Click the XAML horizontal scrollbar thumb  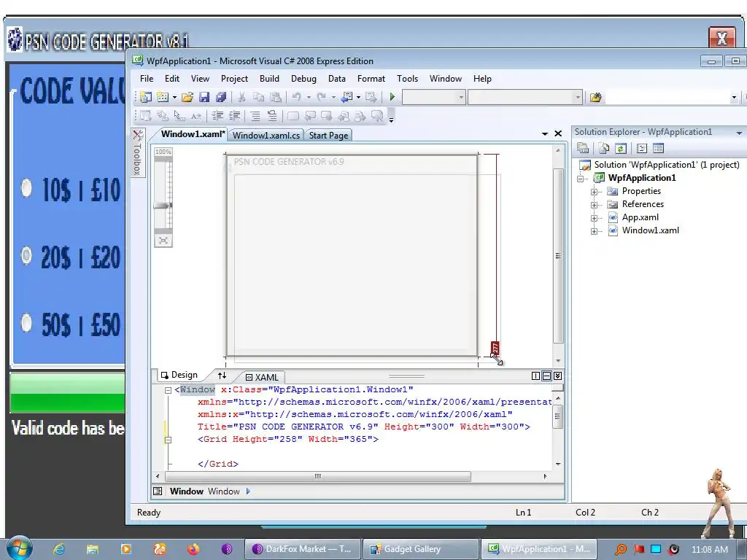coord(318,476)
